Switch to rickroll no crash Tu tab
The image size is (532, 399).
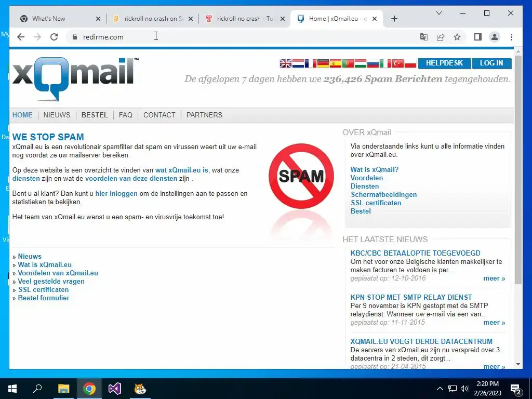tap(244, 19)
